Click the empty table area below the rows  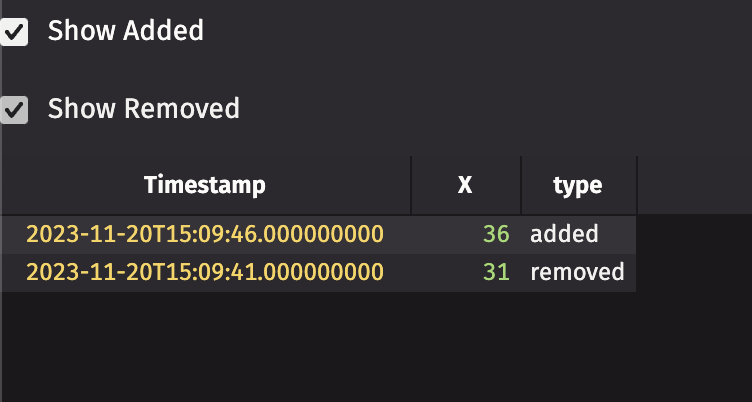[x=320, y=345]
